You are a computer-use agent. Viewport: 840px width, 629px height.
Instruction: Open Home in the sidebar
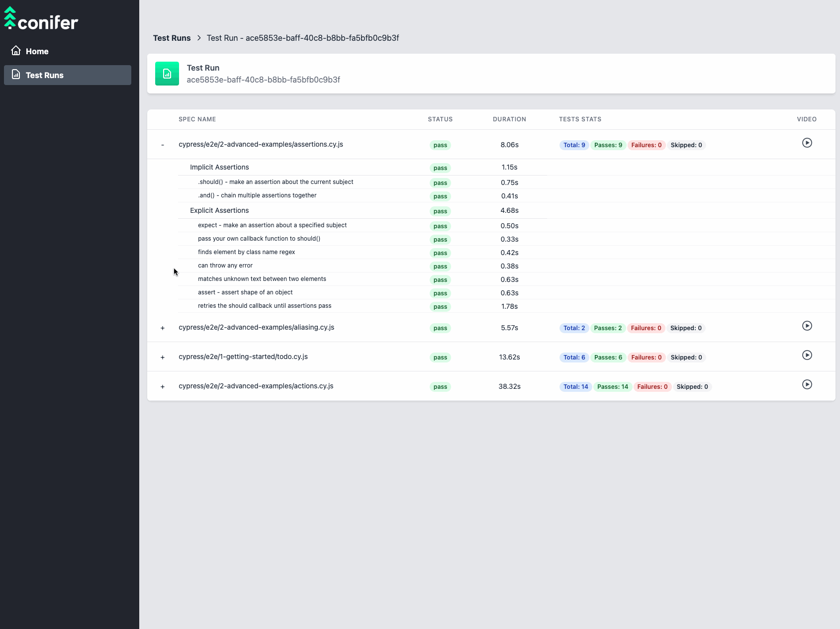(37, 51)
